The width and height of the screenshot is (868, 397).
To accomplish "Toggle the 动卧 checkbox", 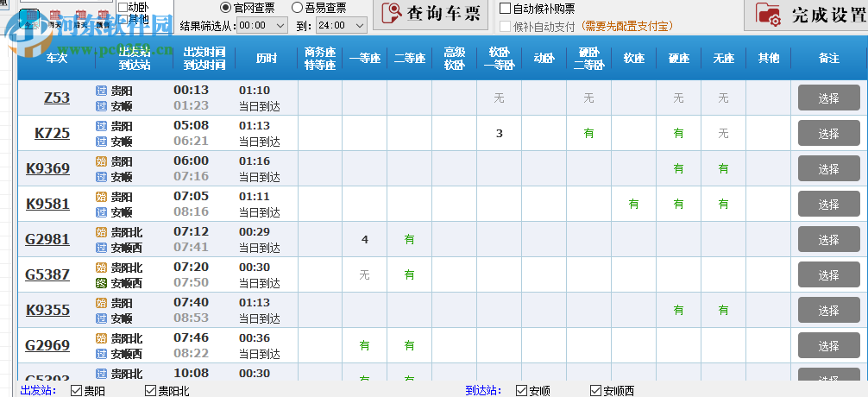I will [x=123, y=7].
